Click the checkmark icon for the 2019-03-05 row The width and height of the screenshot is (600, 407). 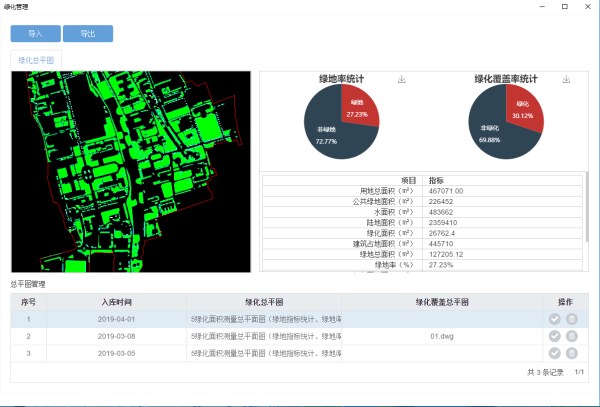pos(555,353)
